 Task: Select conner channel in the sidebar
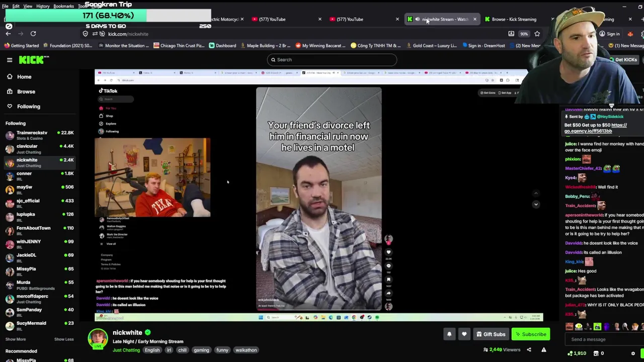click(39, 176)
